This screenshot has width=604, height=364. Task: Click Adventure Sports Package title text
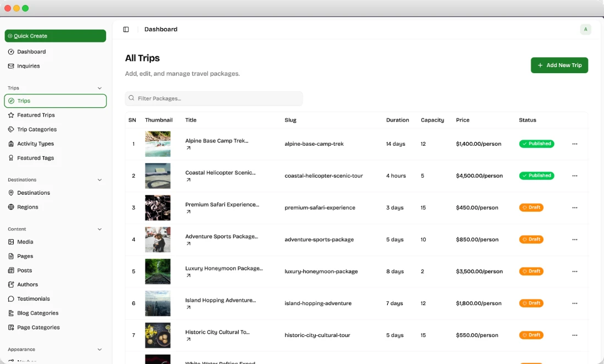[x=222, y=236]
